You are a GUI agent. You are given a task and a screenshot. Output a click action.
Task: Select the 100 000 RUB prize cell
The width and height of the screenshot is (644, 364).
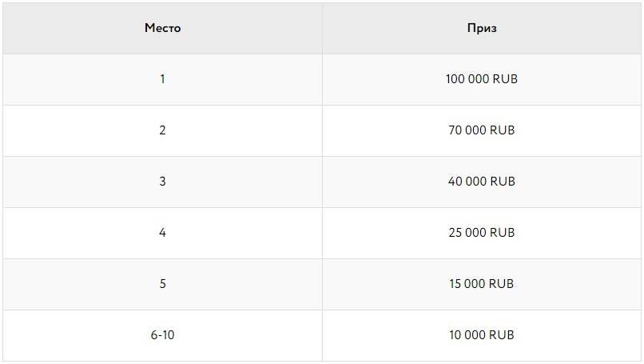coord(481,79)
